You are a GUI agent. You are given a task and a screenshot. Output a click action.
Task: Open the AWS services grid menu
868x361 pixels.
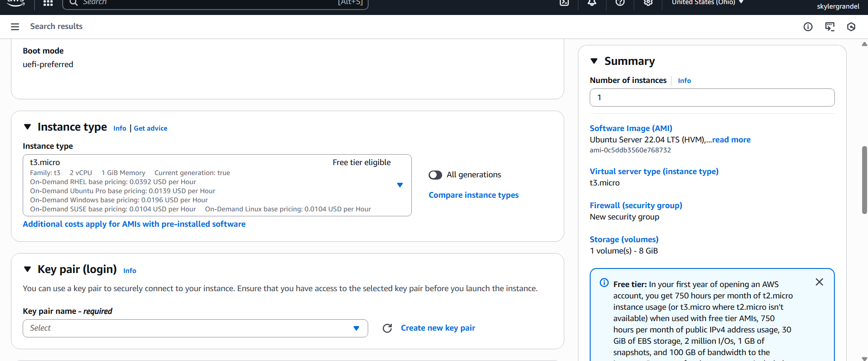click(48, 3)
